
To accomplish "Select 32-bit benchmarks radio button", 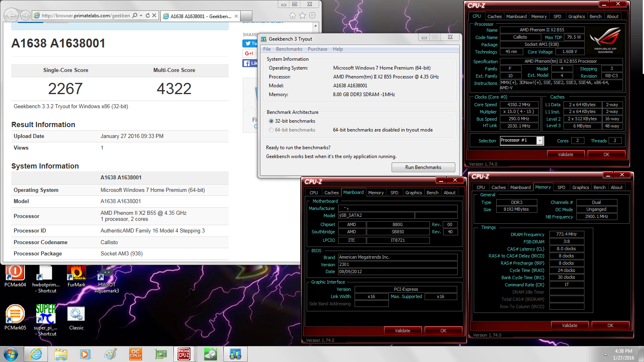I will 271,121.
